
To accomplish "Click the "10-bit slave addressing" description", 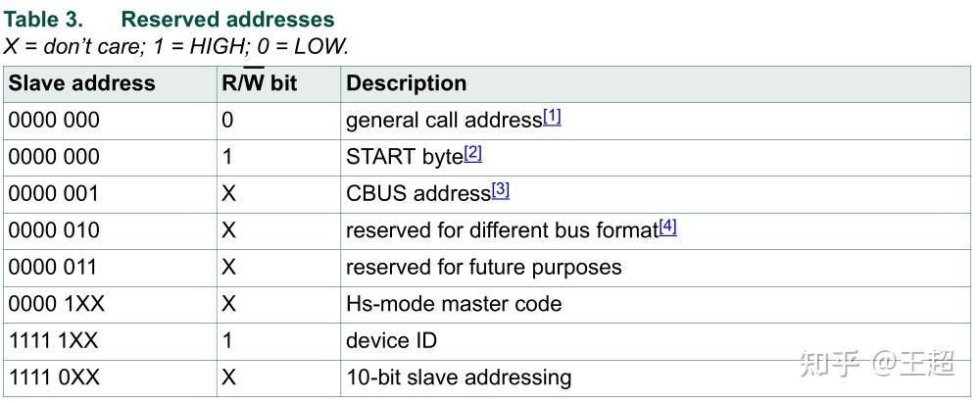I will [459, 377].
